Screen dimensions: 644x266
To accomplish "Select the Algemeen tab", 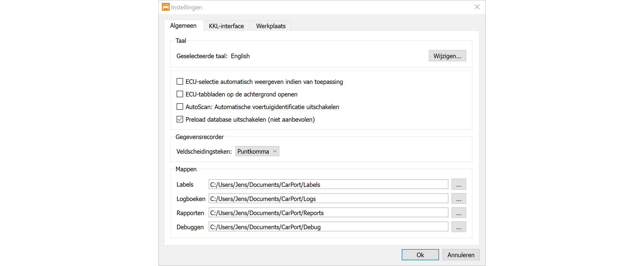I will pos(183,26).
